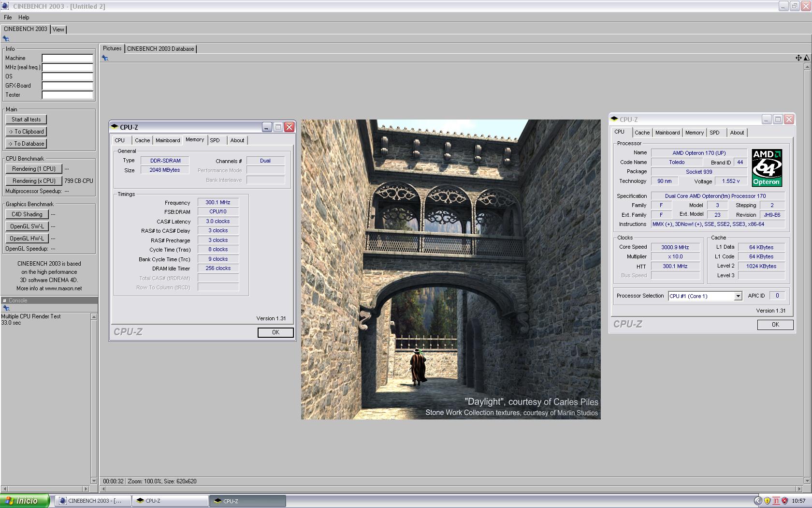Select the Pictures tab
The width and height of the screenshot is (812, 508).
(x=112, y=48)
